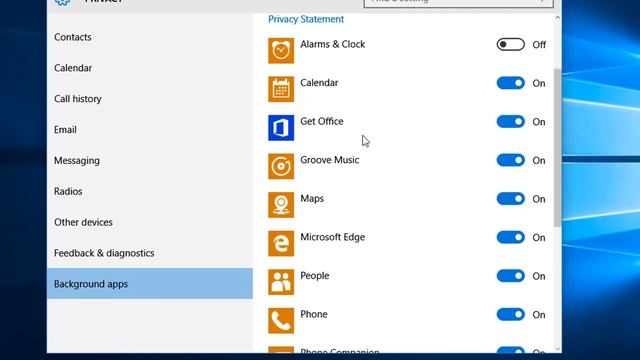Click the Get Office app name
This screenshot has height=360, width=640.
coord(322,122)
